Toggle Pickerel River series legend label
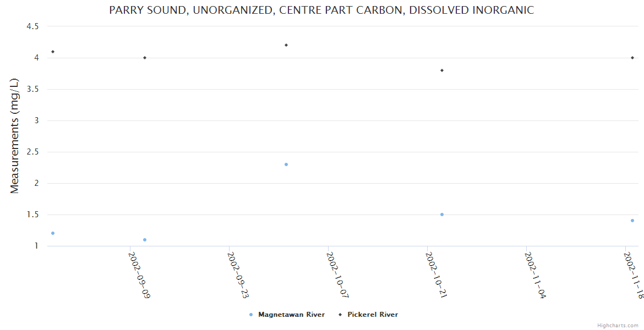This screenshot has height=330, width=644. 372,315
